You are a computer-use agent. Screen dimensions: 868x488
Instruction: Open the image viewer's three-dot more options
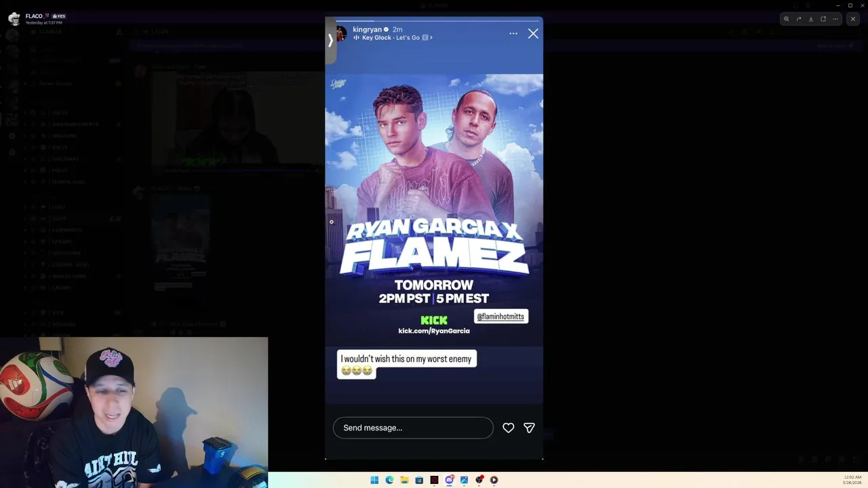(835, 19)
